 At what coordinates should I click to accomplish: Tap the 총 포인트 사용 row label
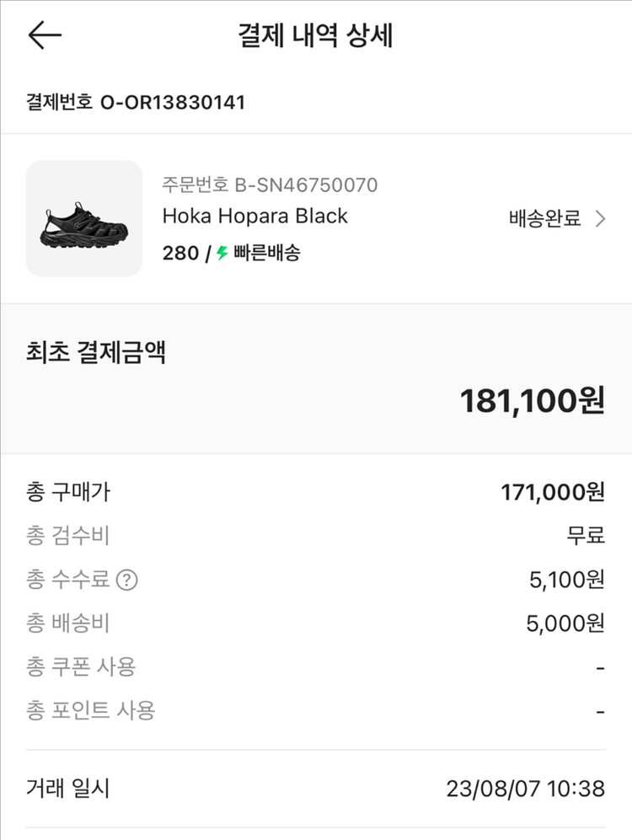point(91,710)
